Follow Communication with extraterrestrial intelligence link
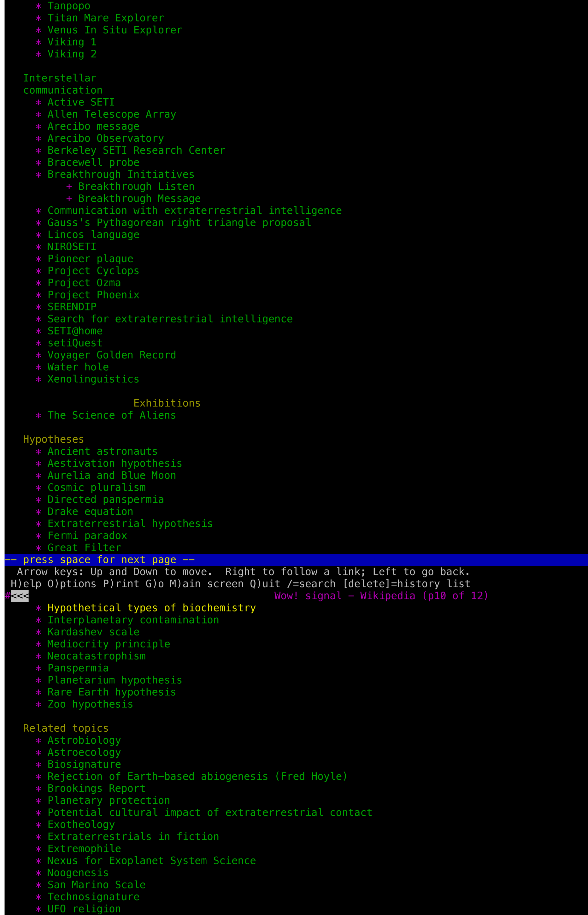 click(x=195, y=210)
